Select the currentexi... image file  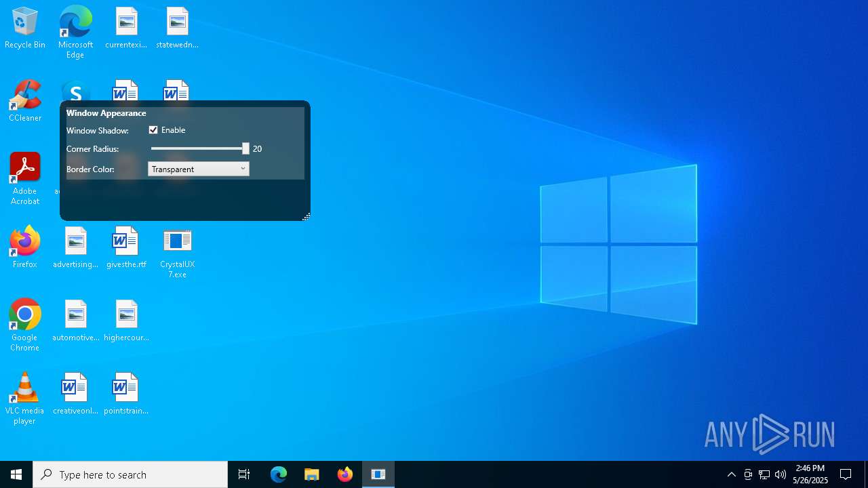pyautogui.click(x=126, y=28)
